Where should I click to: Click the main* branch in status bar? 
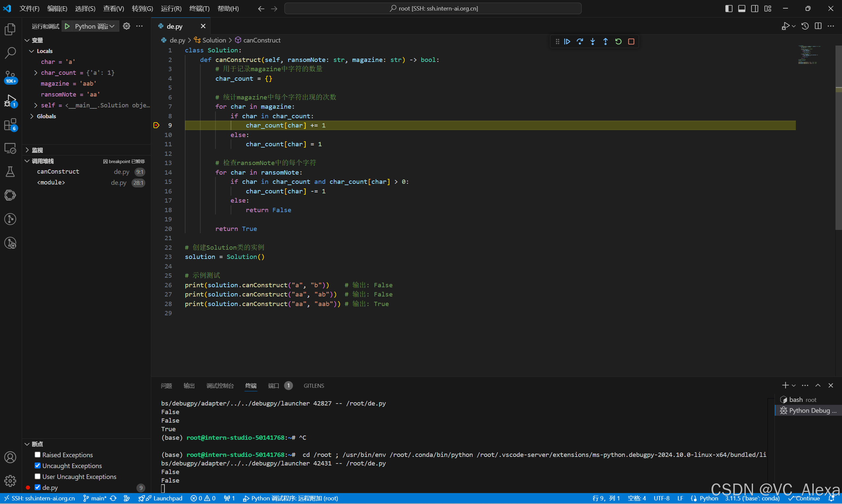pyautogui.click(x=95, y=498)
